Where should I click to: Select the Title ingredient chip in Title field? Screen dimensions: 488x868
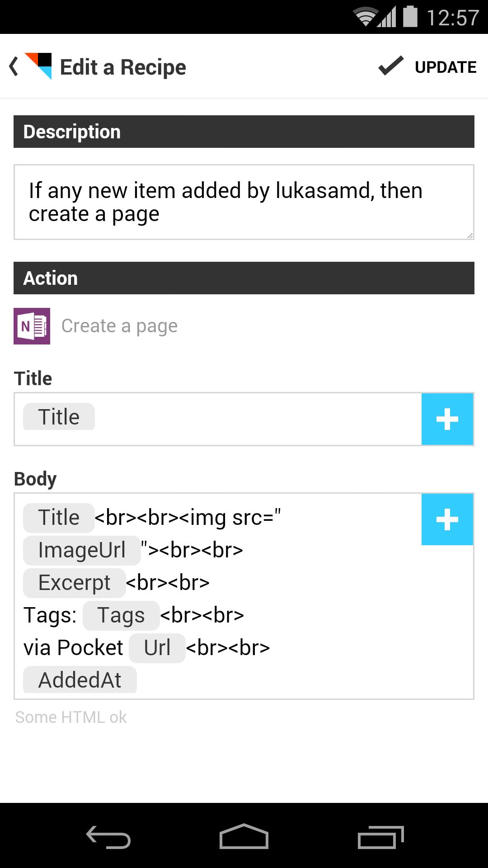[59, 417]
